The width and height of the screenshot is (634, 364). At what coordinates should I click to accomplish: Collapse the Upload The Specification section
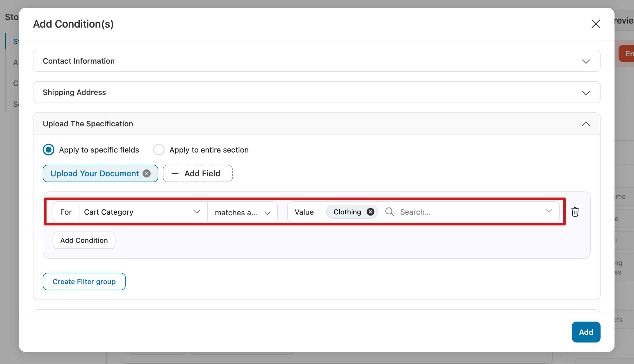tap(586, 124)
